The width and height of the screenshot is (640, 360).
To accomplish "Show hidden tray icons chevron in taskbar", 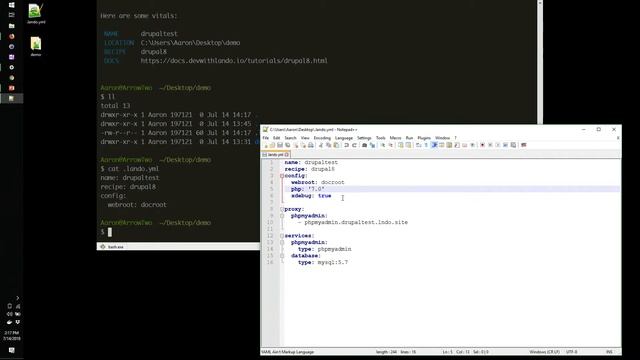I will [18, 298].
